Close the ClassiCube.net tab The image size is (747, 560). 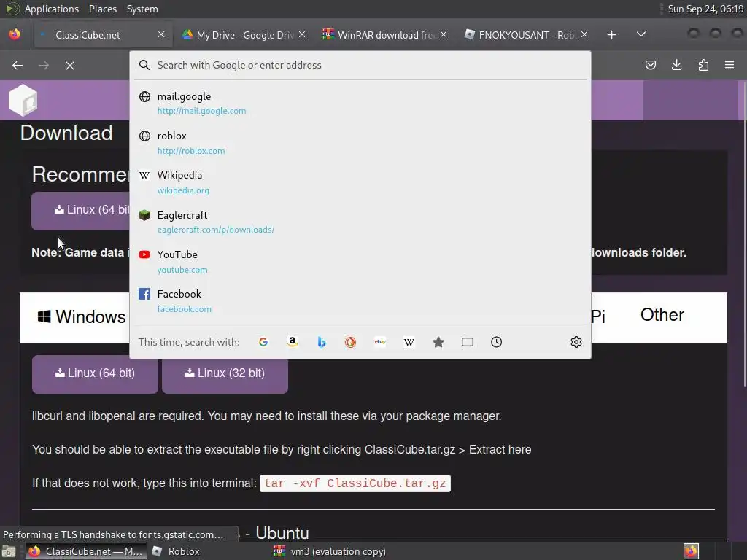click(161, 34)
